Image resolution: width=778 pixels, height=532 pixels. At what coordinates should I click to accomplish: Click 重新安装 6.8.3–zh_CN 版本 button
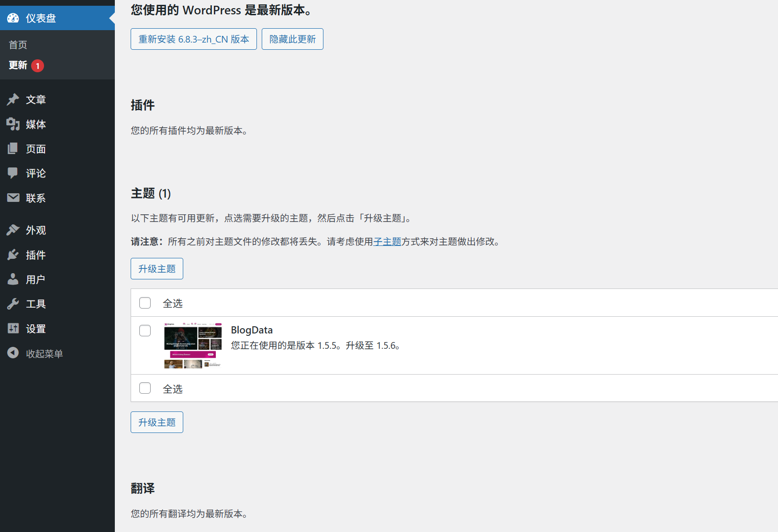pyautogui.click(x=194, y=39)
